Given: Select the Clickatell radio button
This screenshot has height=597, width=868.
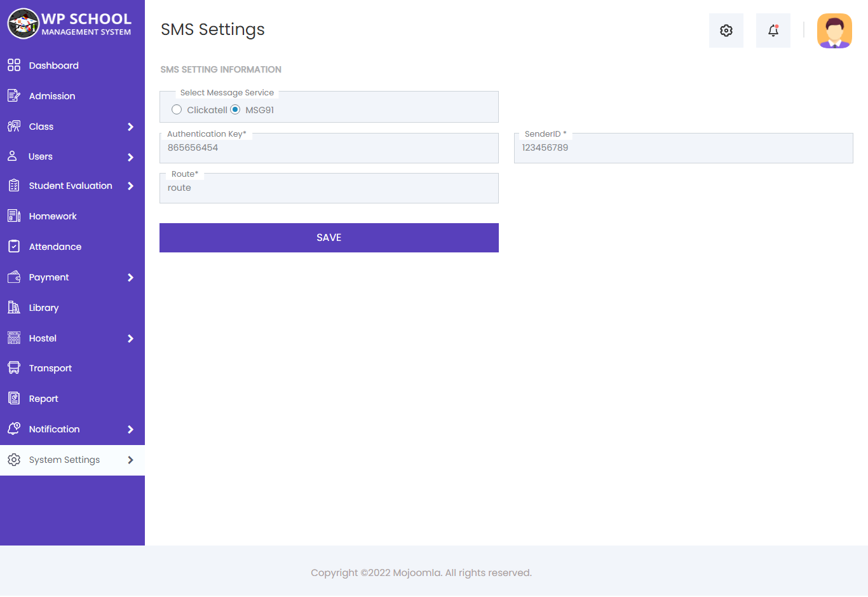Looking at the screenshot, I should pos(177,109).
